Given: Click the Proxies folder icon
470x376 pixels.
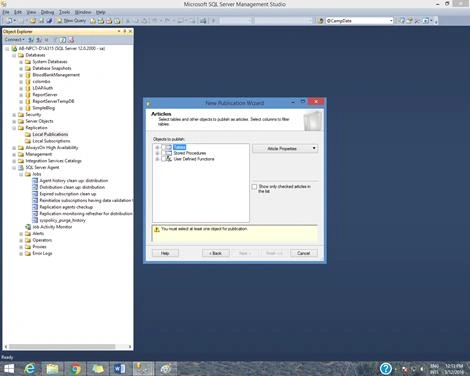Looking at the screenshot, I should click(x=28, y=247).
